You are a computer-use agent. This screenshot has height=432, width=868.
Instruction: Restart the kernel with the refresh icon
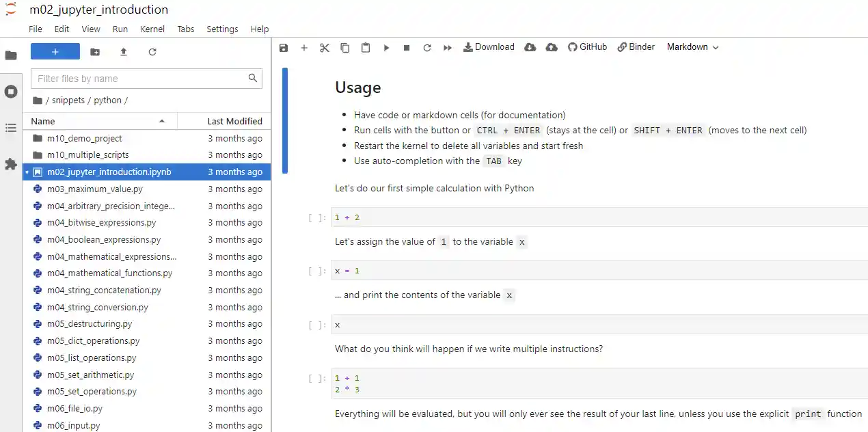(427, 48)
